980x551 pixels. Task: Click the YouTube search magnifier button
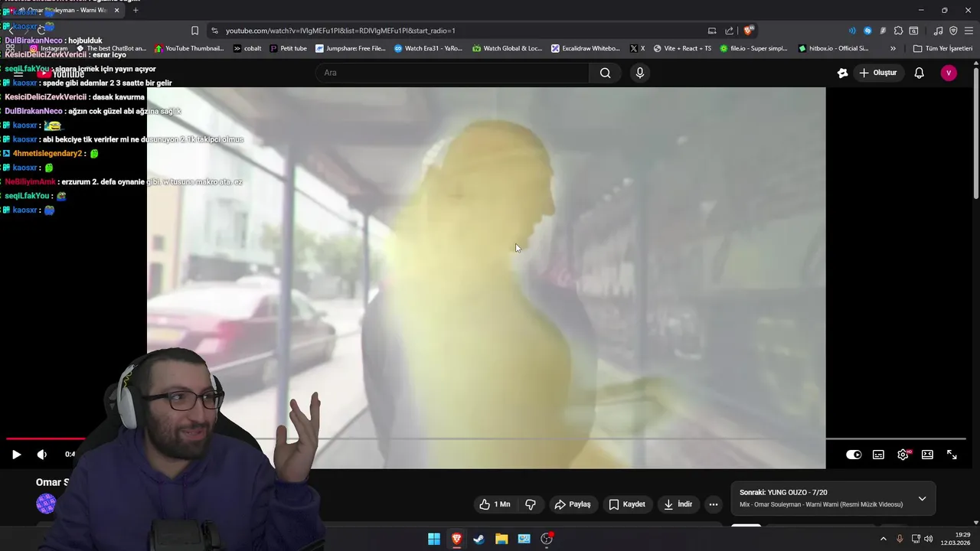point(606,73)
